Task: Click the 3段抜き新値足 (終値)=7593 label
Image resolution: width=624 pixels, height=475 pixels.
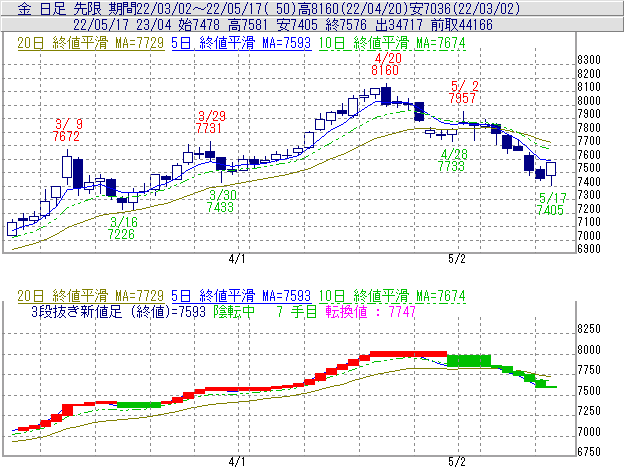Action: (x=118, y=311)
